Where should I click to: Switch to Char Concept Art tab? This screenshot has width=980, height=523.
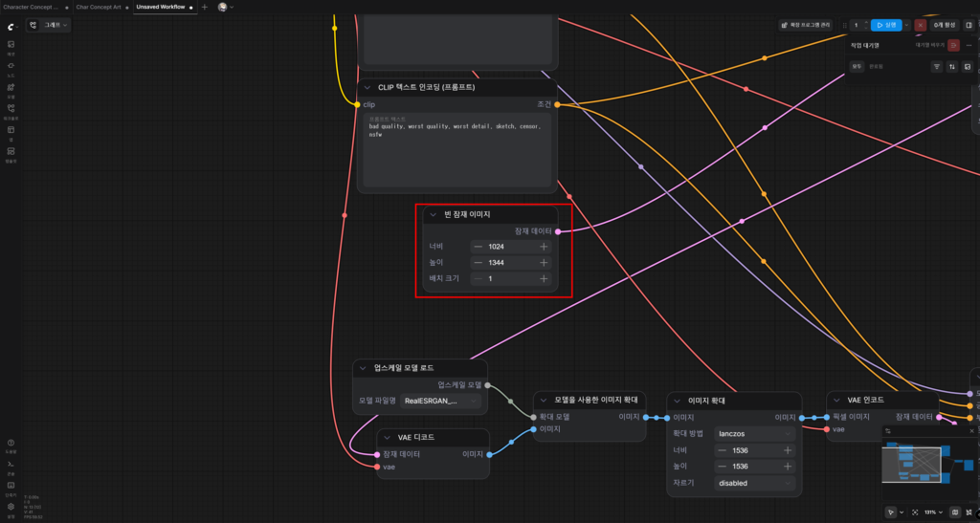99,7
